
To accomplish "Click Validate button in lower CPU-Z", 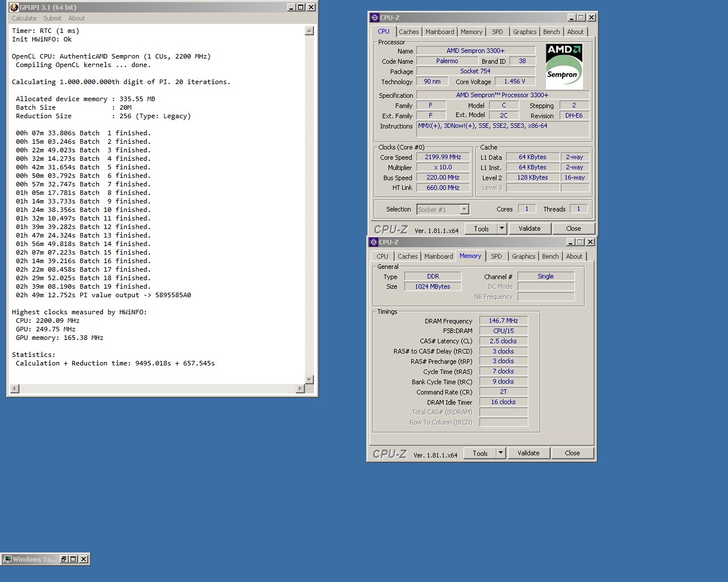I will pyautogui.click(x=528, y=453).
